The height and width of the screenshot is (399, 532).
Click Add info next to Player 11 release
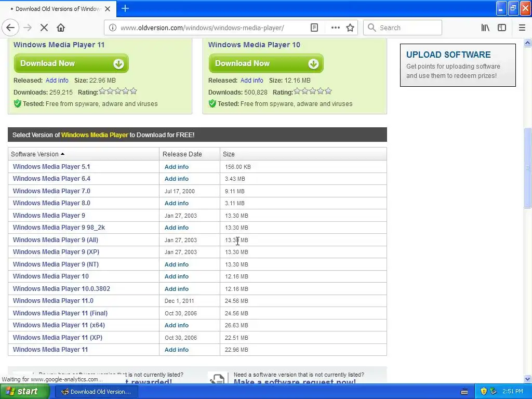[57, 81]
